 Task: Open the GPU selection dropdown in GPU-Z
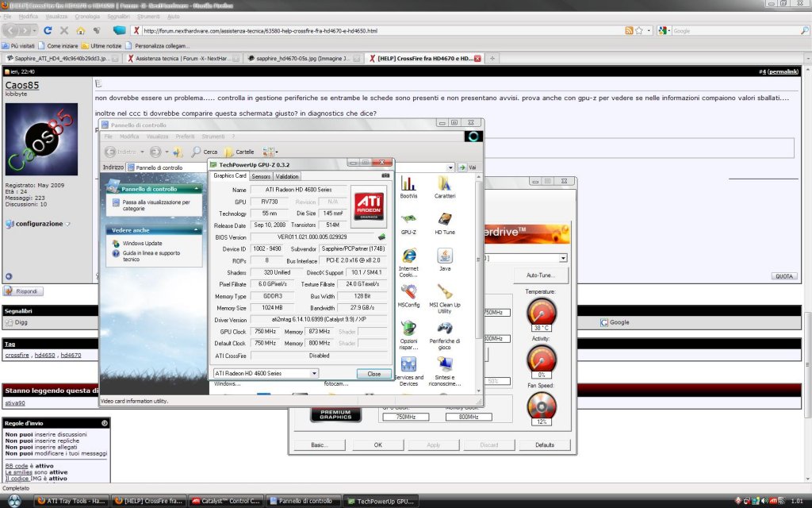314,373
